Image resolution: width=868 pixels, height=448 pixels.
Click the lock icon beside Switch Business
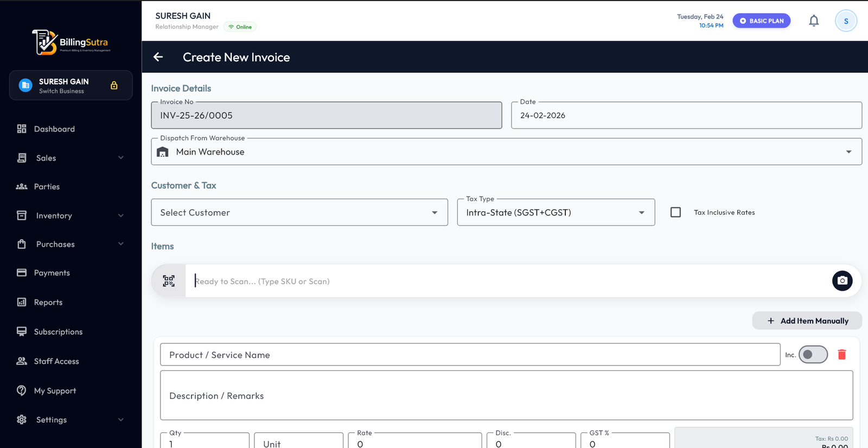(114, 85)
